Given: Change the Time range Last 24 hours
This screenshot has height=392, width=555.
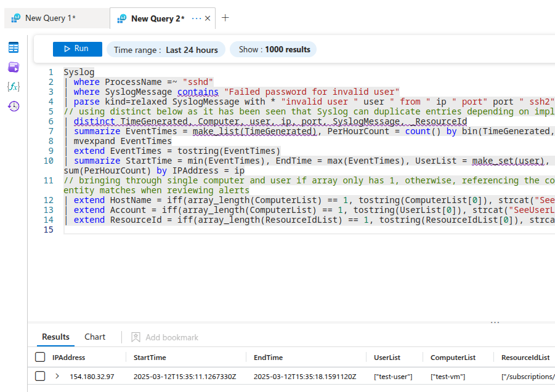Looking at the screenshot, I should tap(166, 49).
